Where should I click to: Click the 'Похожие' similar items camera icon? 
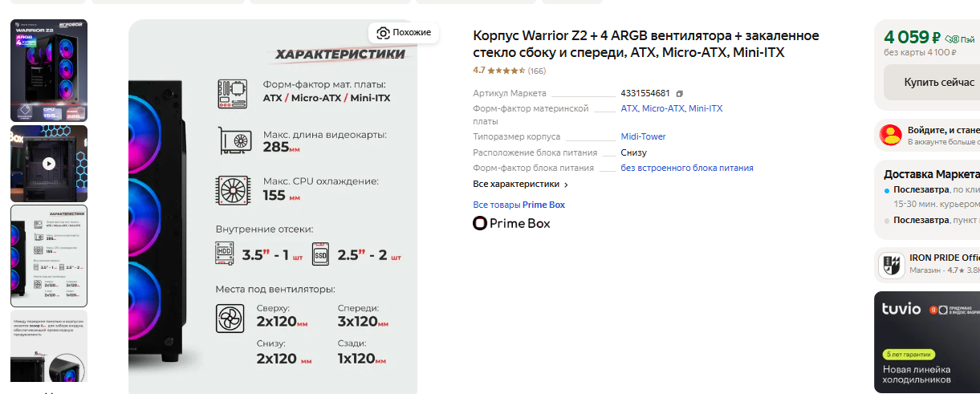point(383,33)
